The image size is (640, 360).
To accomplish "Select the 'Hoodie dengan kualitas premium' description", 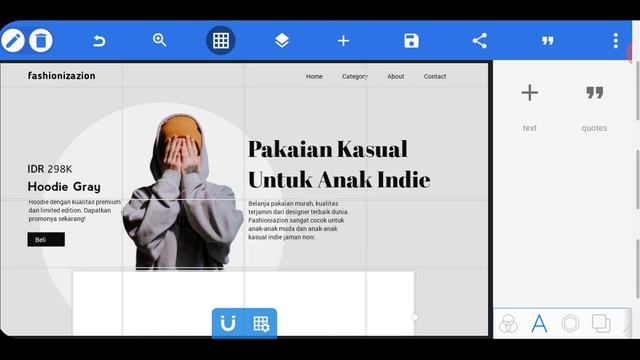I will tap(75, 210).
